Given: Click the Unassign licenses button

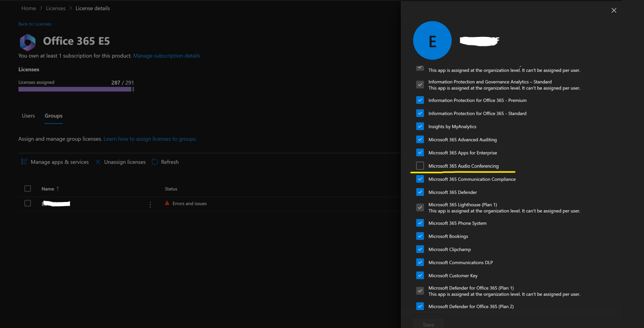Looking at the screenshot, I should 120,162.
